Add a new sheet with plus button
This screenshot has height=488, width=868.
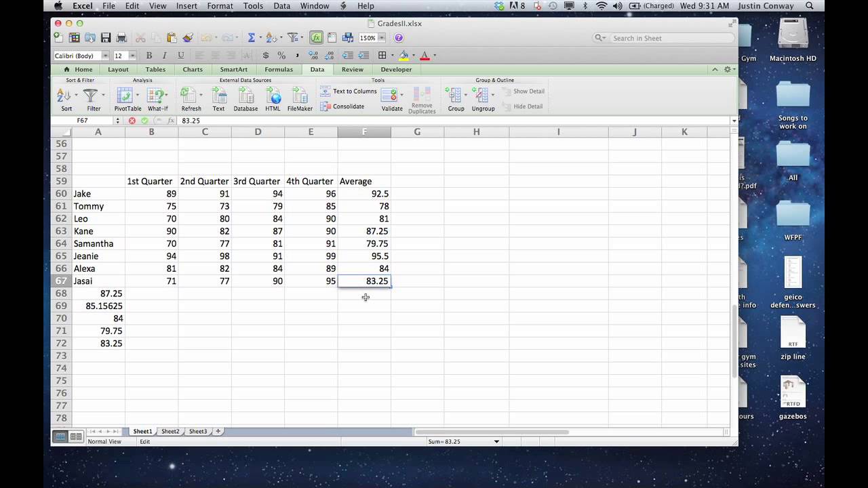[x=218, y=431]
